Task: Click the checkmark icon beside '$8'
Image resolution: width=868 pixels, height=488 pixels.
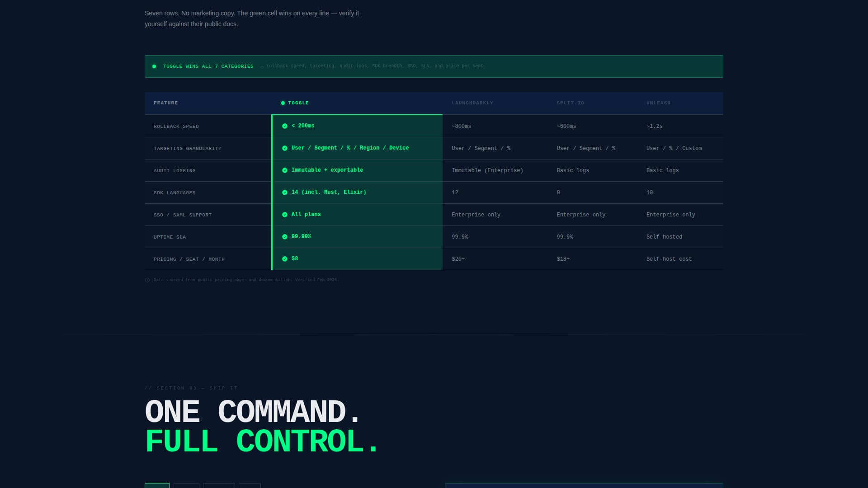Action: pyautogui.click(x=285, y=259)
